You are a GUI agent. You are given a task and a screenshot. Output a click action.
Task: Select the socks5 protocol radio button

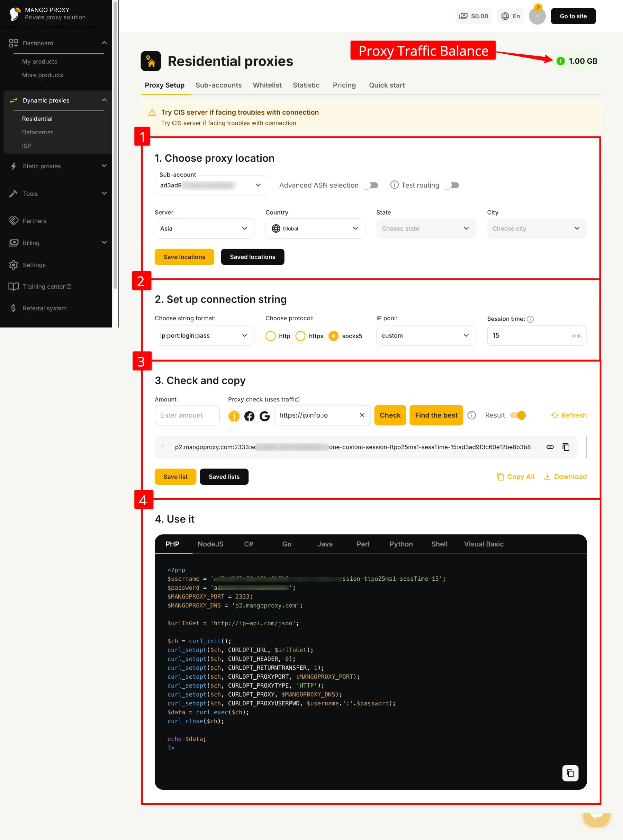(x=333, y=336)
